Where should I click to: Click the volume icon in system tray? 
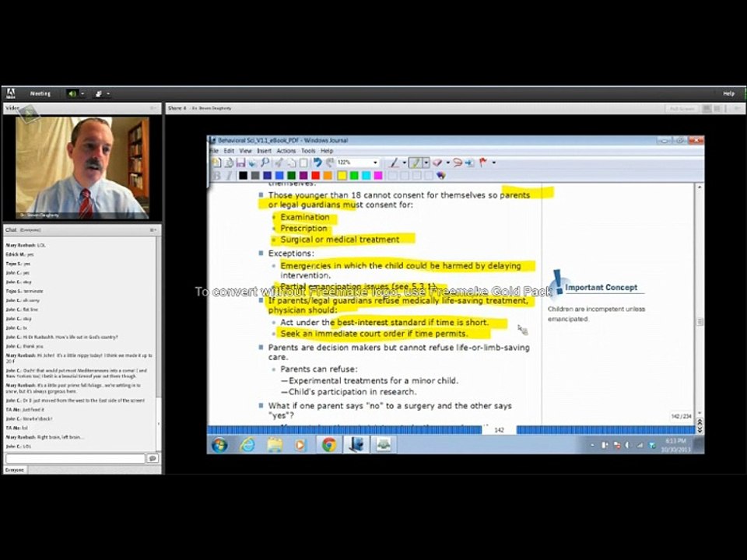pyautogui.click(x=627, y=445)
